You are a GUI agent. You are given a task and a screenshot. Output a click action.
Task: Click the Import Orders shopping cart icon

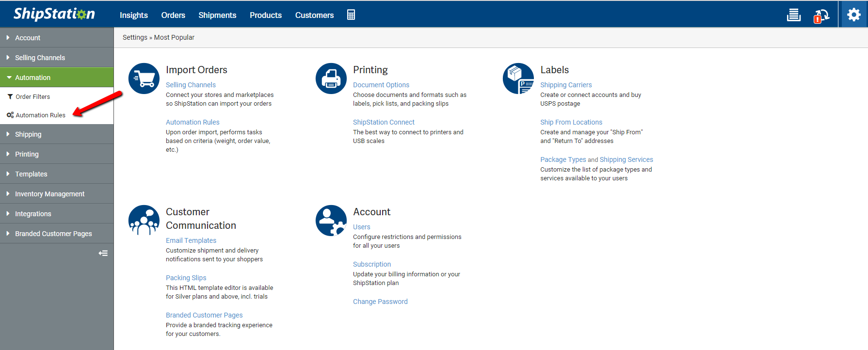coord(144,79)
